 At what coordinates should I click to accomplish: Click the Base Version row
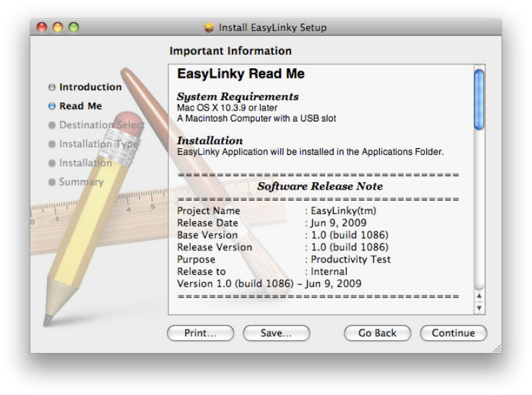coord(282,235)
